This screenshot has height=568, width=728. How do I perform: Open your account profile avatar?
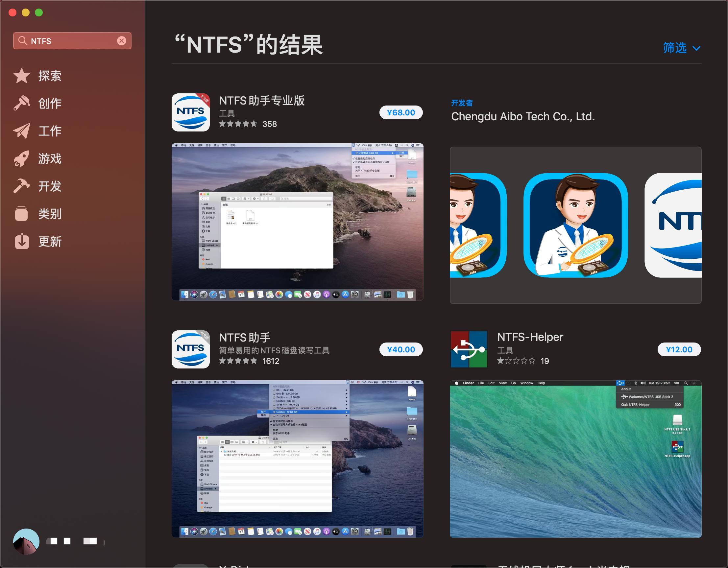point(26,541)
